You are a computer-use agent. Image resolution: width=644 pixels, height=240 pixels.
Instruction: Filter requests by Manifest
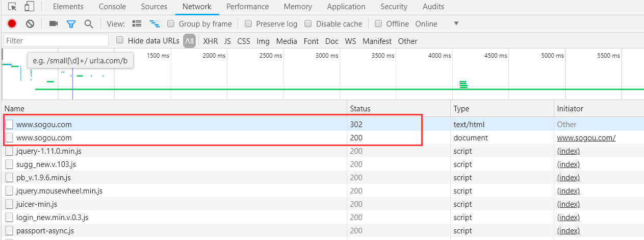[377, 41]
